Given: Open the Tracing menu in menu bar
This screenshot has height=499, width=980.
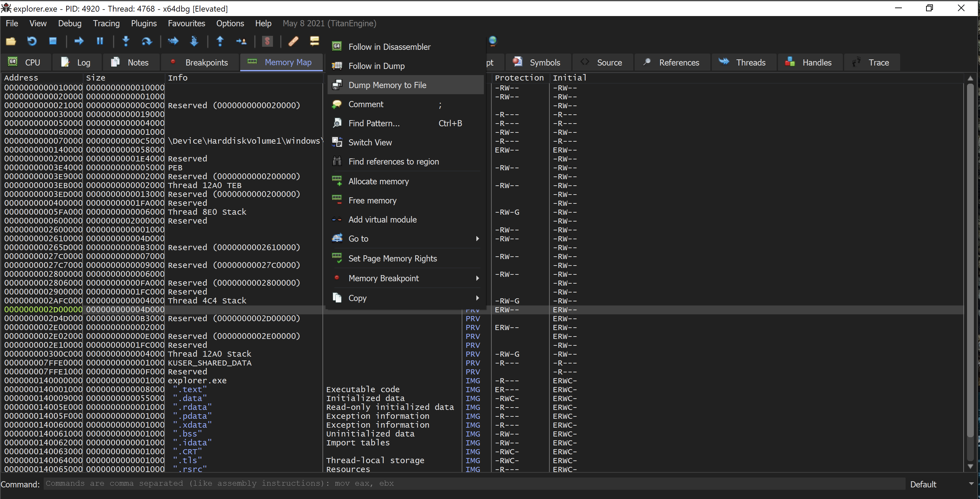Looking at the screenshot, I should click(106, 23).
